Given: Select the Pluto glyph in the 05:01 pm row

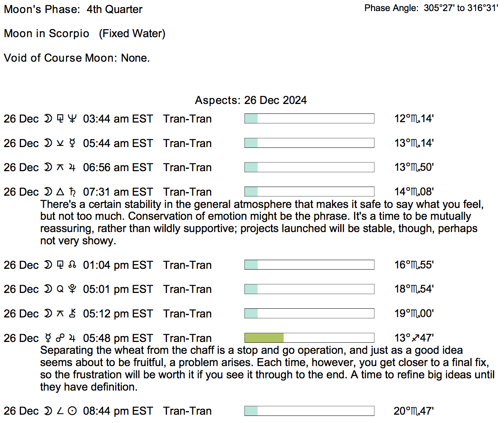Looking at the screenshot, I should point(72,289).
